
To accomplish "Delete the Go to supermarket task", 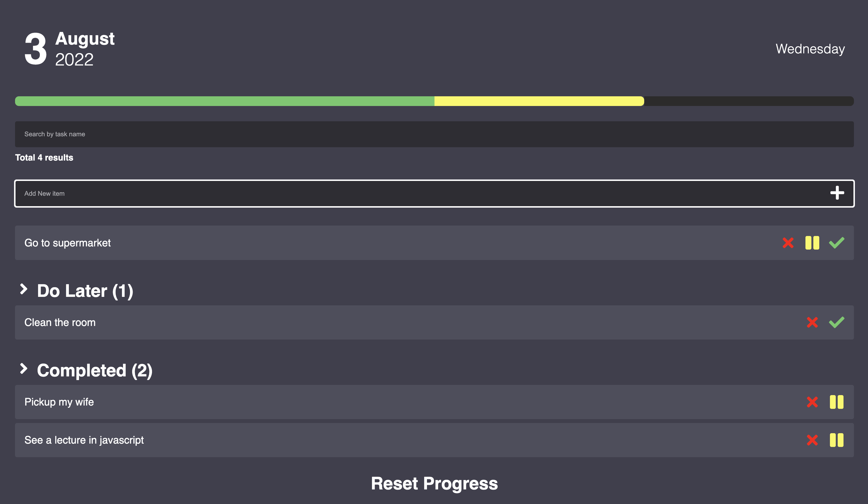I will [x=788, y=243].
